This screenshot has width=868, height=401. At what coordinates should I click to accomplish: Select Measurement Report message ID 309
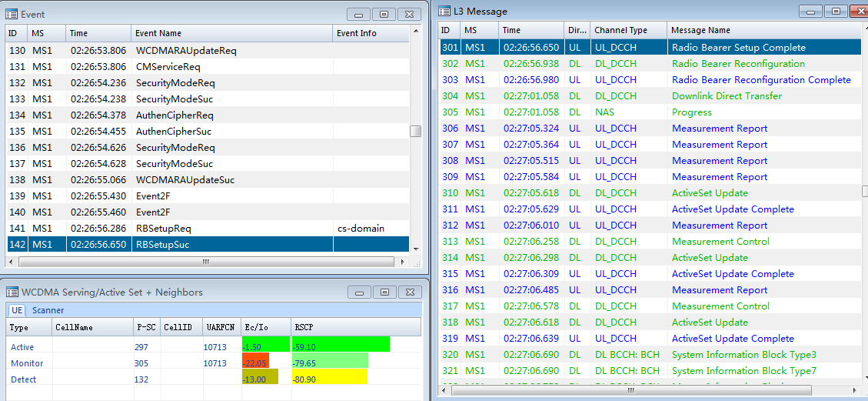pyautogui.click(x=650, y=177)
